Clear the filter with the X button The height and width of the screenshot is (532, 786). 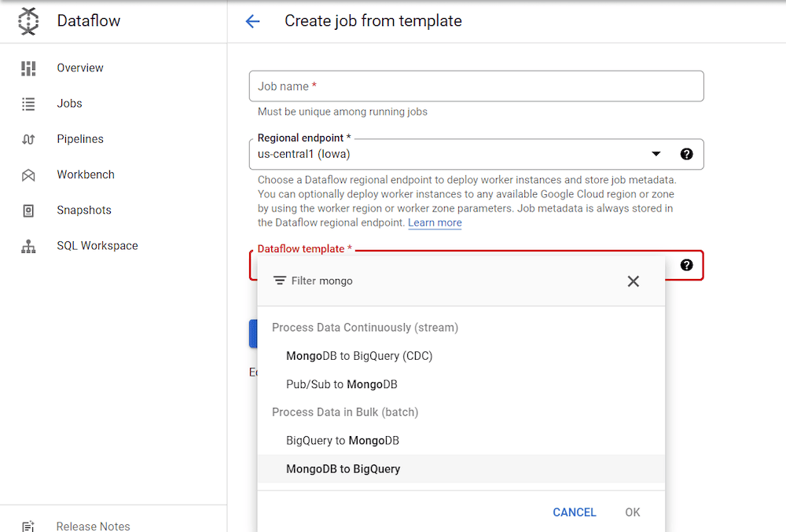(x=634, y=281)
